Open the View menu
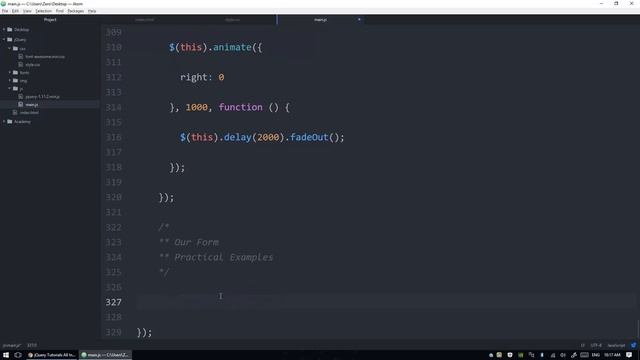 (x=27, y=11)
